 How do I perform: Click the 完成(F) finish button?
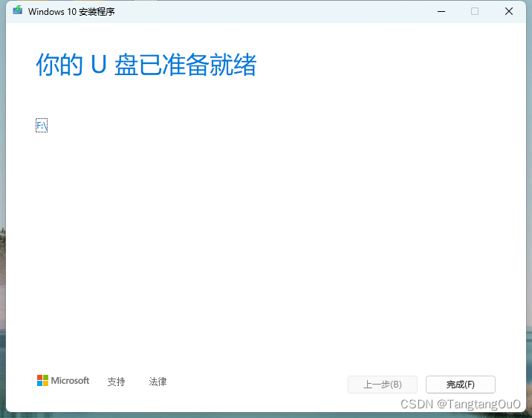(x=461, y=385)
